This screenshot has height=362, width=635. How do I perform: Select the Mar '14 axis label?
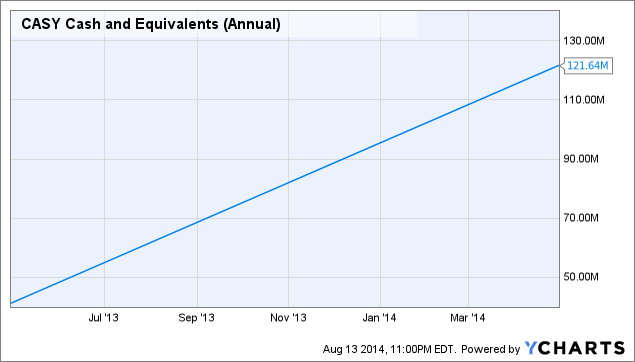(468, 318)
